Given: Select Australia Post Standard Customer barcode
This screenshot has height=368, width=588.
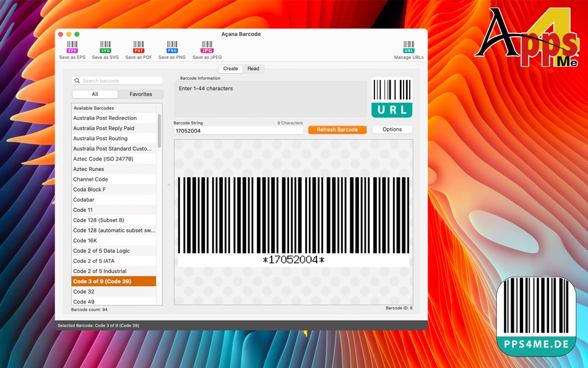Looking at the screenshot, I should 114,149.
